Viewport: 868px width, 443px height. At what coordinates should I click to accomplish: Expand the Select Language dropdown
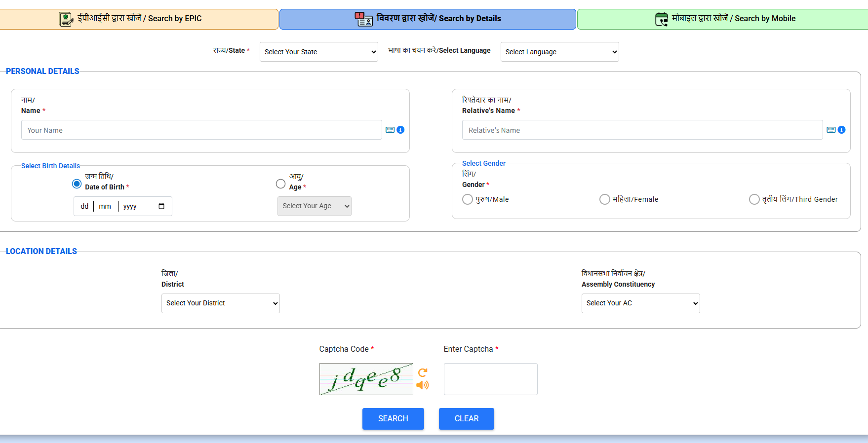(559, 52)
